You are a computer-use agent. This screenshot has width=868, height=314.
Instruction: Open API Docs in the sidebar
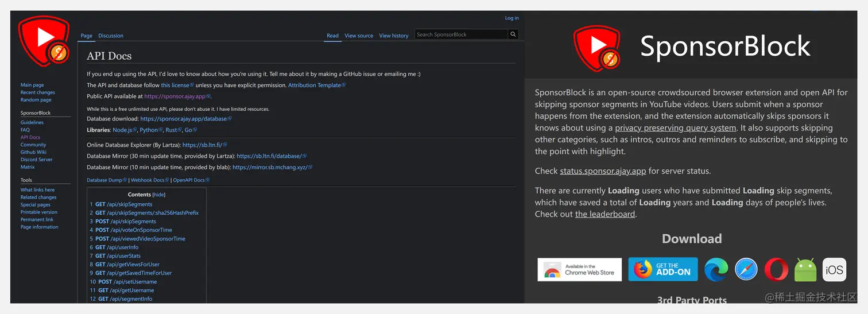click(x=30, y=137)
